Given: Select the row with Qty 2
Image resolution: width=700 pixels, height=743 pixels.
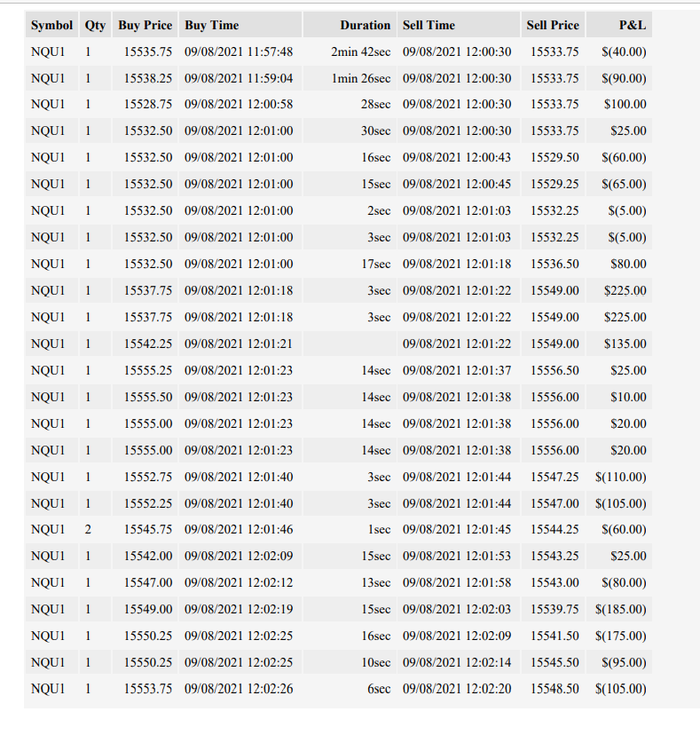Looking at the screenshot, I should coord(339,529).
